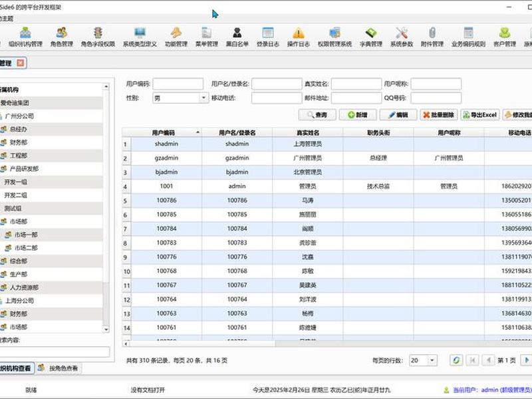Screen dimensions: 532x399
Task: Click in the 用户编码 input field
Action: [178, 84]
